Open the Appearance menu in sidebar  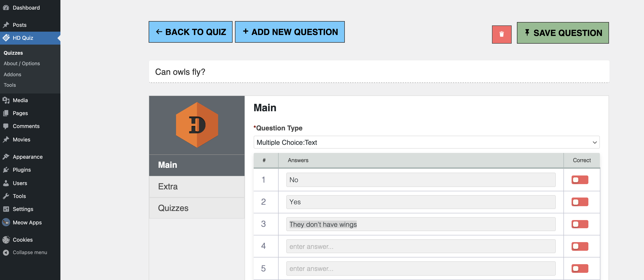28,157
